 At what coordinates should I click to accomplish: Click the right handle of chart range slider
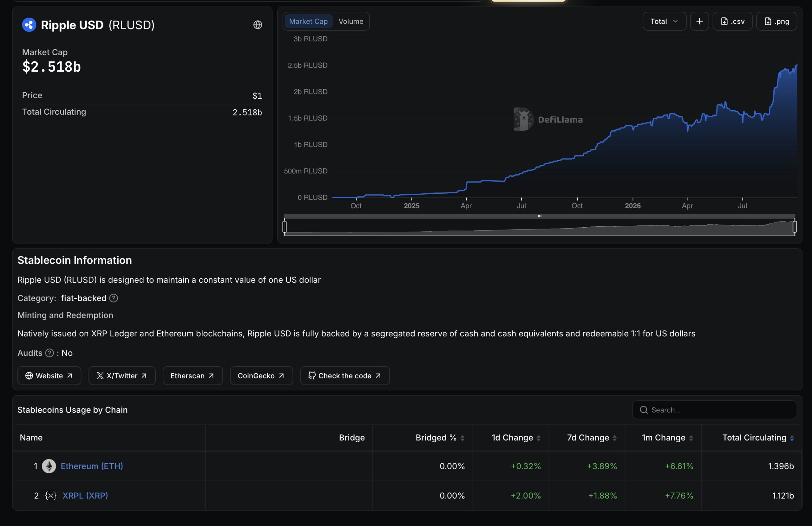click(x=795, y=227)
